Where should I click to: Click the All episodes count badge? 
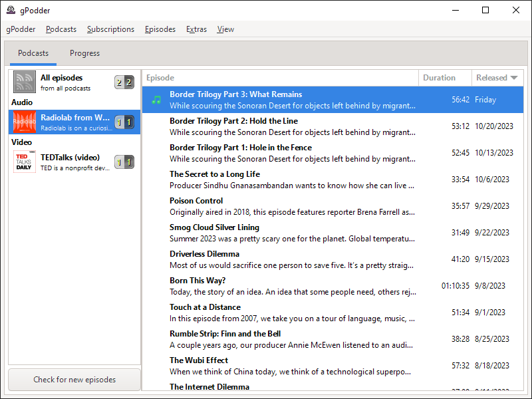(x=124, y=82)
